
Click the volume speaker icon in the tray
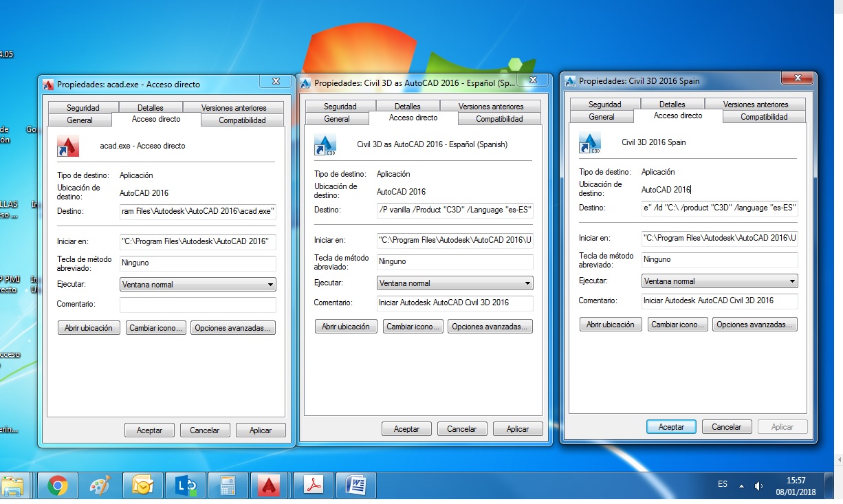[x=759, y=485]
